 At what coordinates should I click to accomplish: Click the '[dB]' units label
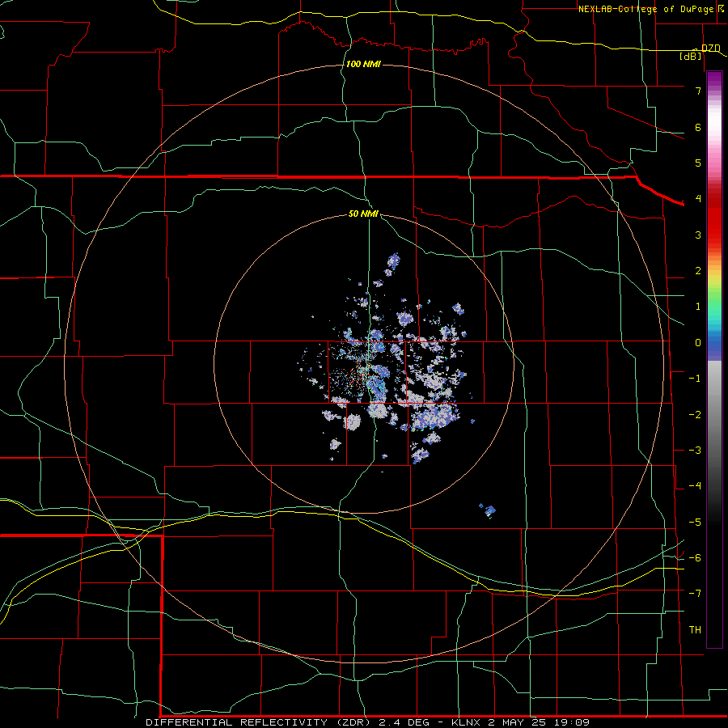[691, 56]
